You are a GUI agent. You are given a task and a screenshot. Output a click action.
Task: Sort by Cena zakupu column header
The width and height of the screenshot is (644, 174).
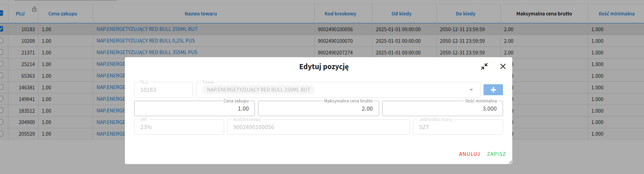tap(63, 14)
